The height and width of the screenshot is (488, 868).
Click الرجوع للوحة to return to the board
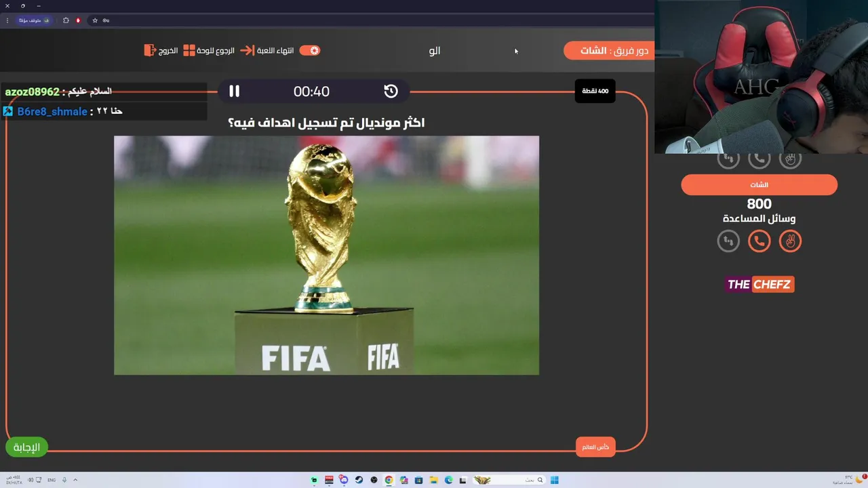pos(216,50)
